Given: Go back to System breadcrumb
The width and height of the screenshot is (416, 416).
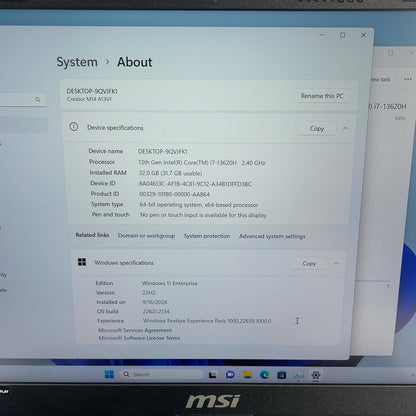Looking at the screenshot, I should 77,62.
